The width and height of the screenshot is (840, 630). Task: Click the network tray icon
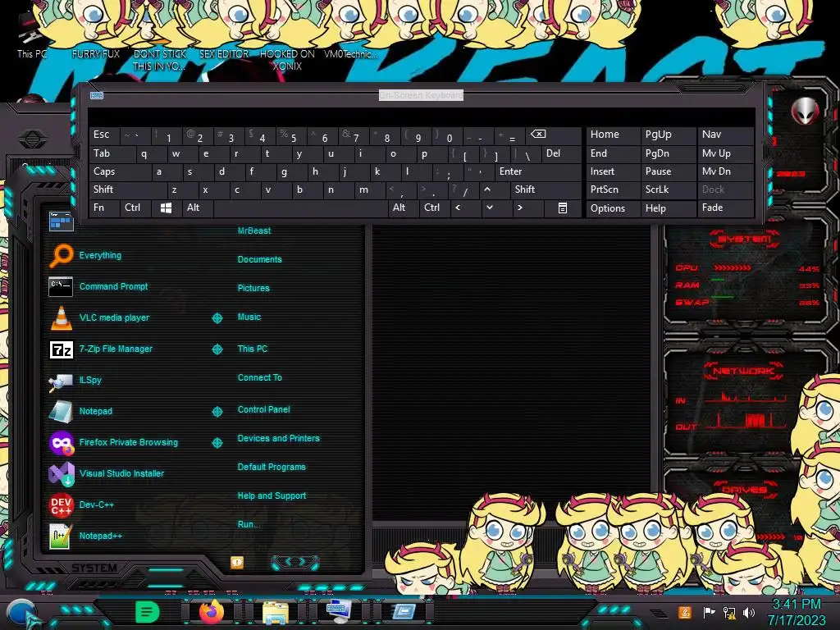[x=729, y=612]
